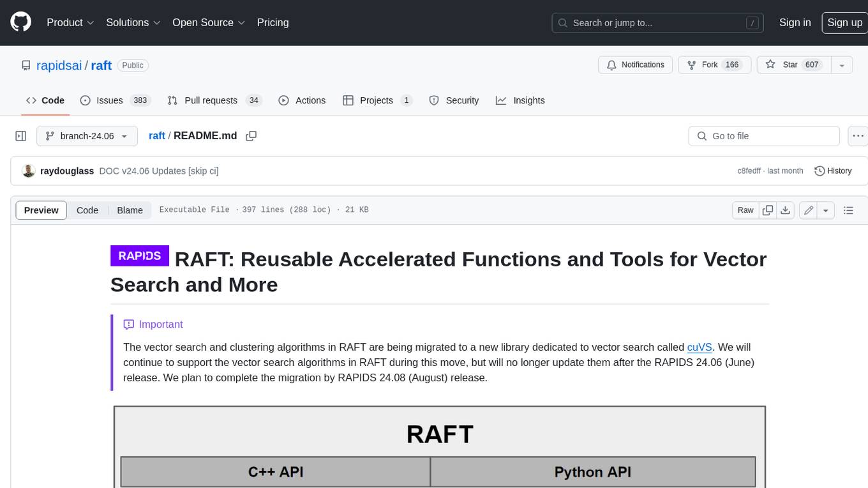Click the Pull requests count 34

tap(254, 100)
